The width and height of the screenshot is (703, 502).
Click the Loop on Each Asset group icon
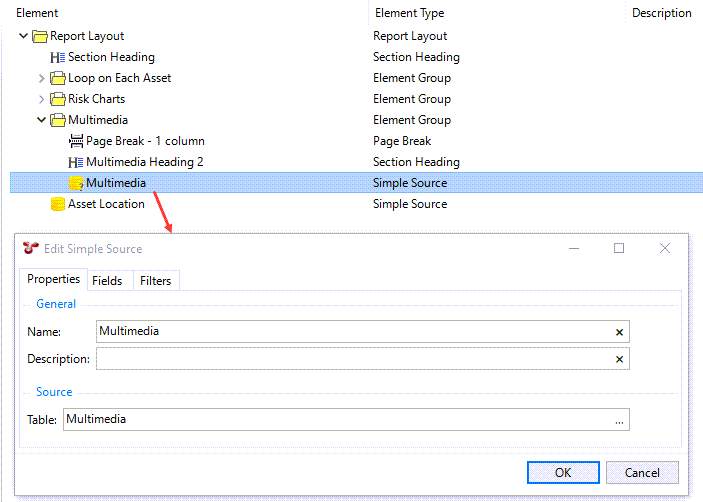pyautogui.click(x=57, y=78)
